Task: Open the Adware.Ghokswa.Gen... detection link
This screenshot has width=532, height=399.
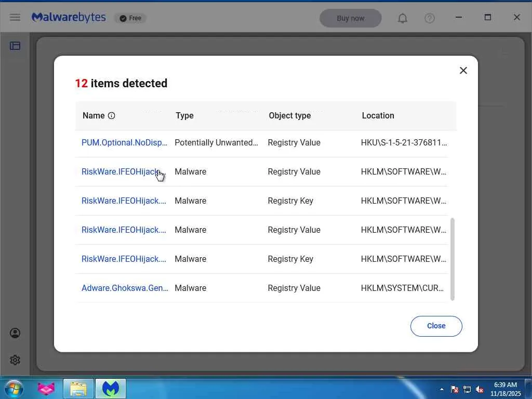Action: tap(125, 288)
